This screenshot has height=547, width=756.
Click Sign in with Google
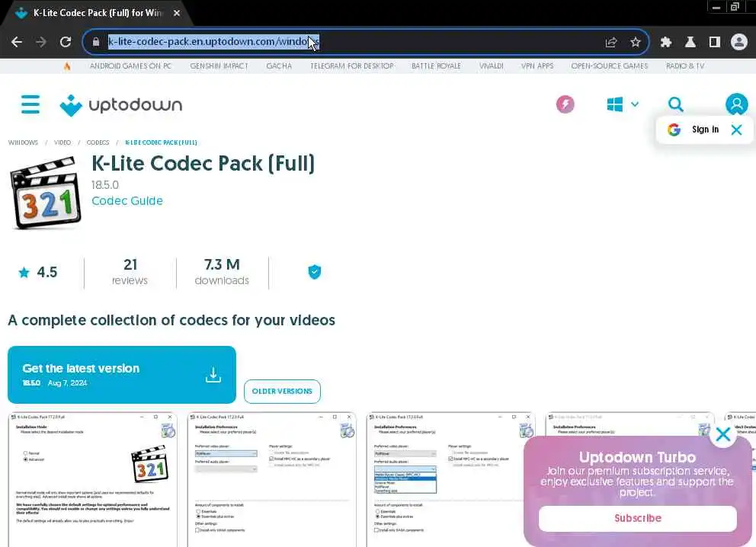(705, 130)
